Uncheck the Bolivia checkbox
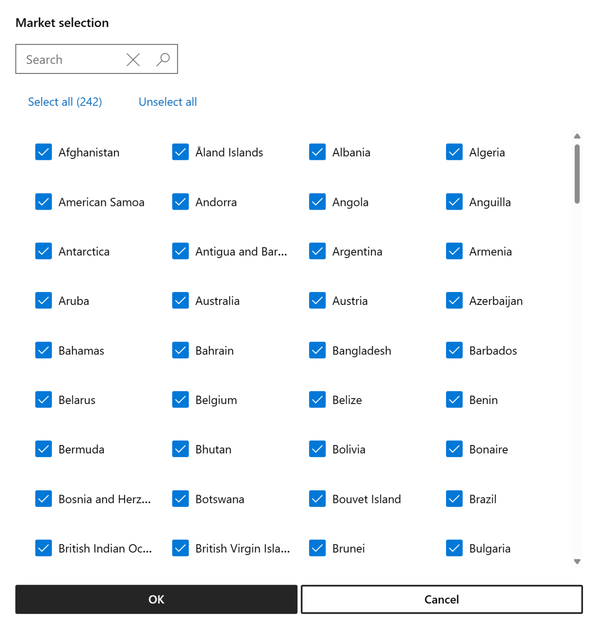Viewport: 600px width, 628px height. tap(317, 449)
